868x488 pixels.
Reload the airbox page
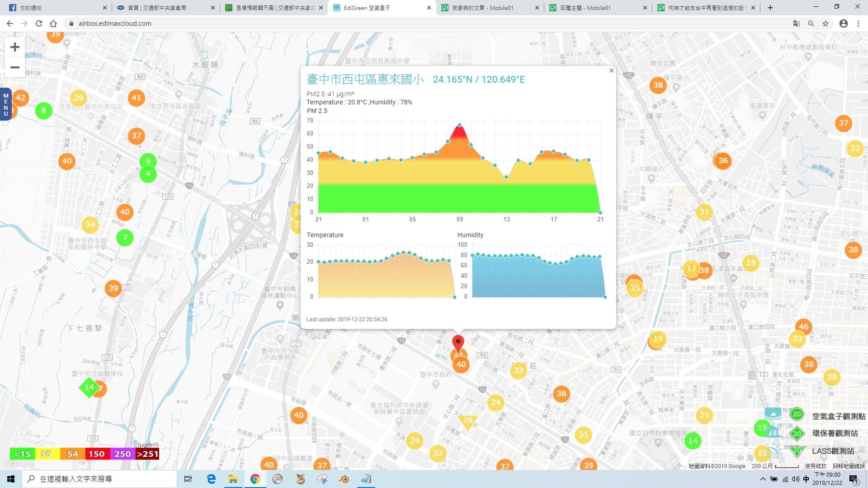tap(39, 23)
